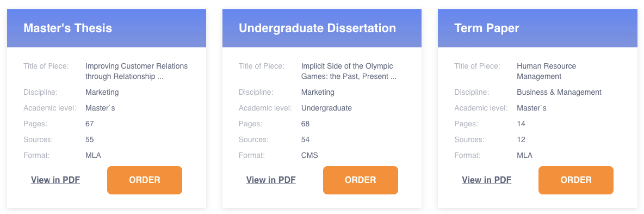Image resolution: width=644 pixels, height=214 pixels.
Task: Click ORDER button on Master's Thesis card
Action: [x=145, y=180]
